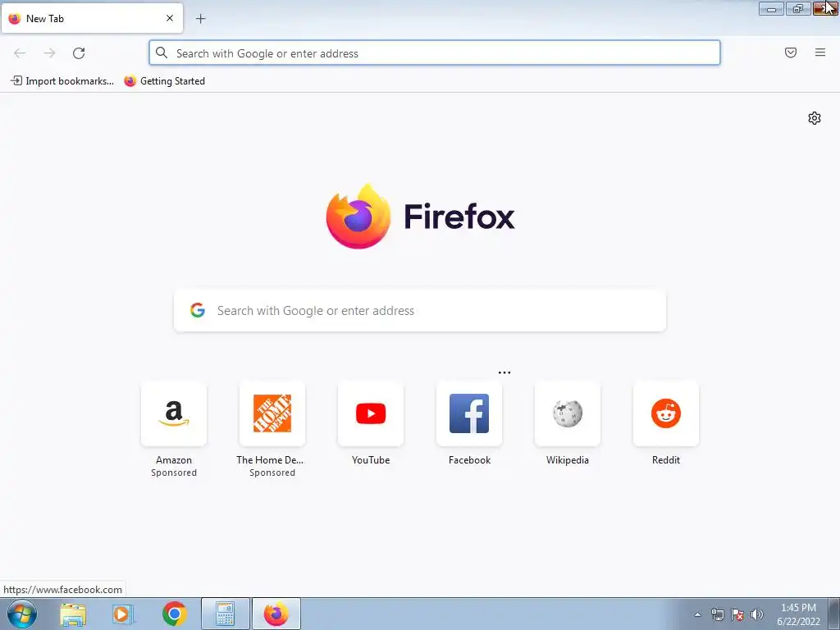Viewport: 840px width, 630px height.
Task: Open the new tab personalize gear
Action: tap(814, 118)
